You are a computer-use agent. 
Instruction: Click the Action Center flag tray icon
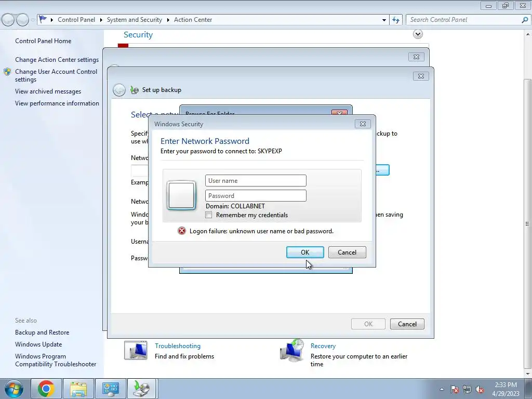point(454,389)
